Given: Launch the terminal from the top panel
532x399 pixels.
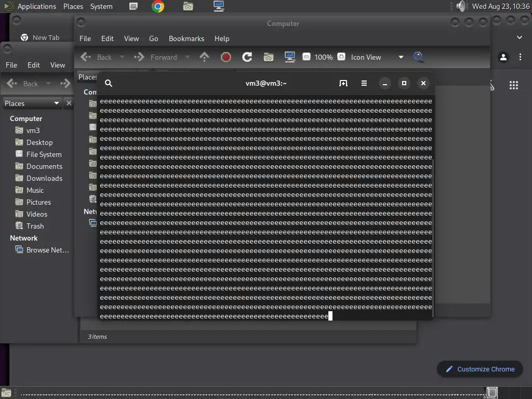Looking at the screenshot, I should point(134,6).
